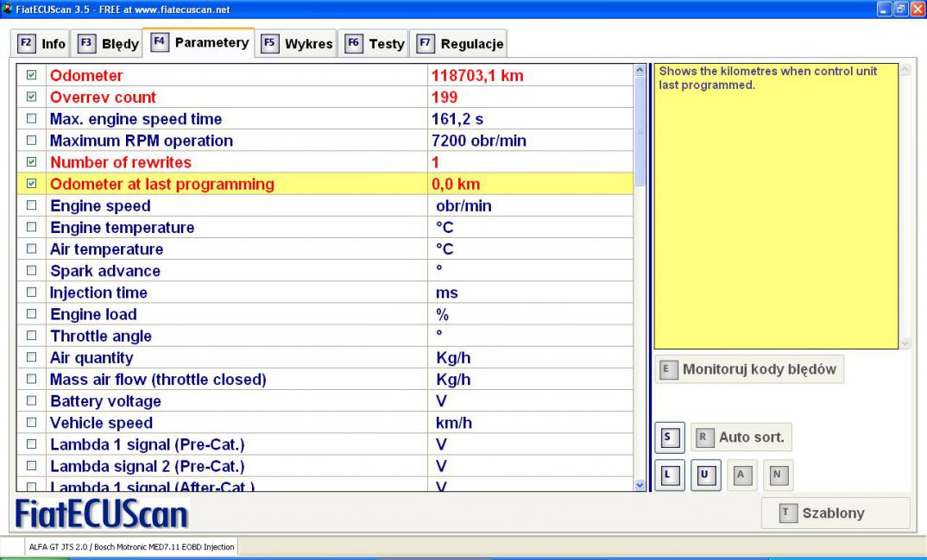Start Monitoruj kody błędów
927x560 pixels.
(749, 369)
